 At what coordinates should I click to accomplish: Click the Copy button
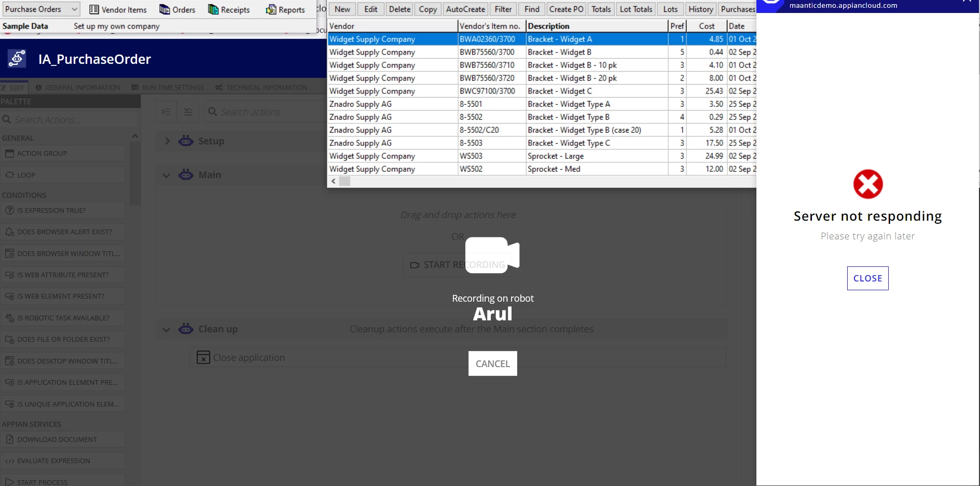pyautogui.click(x=428, y=9)
